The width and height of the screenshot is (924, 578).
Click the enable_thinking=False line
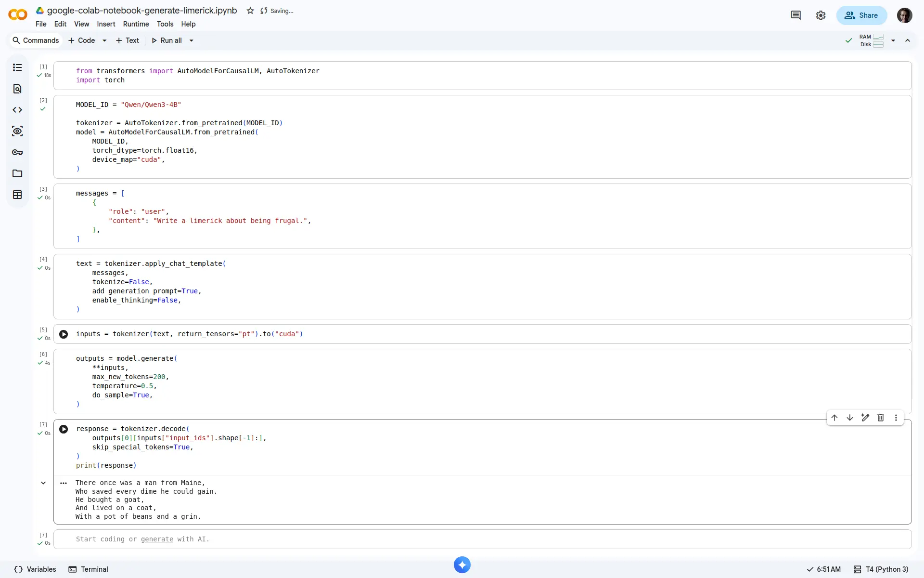point(136,300)
